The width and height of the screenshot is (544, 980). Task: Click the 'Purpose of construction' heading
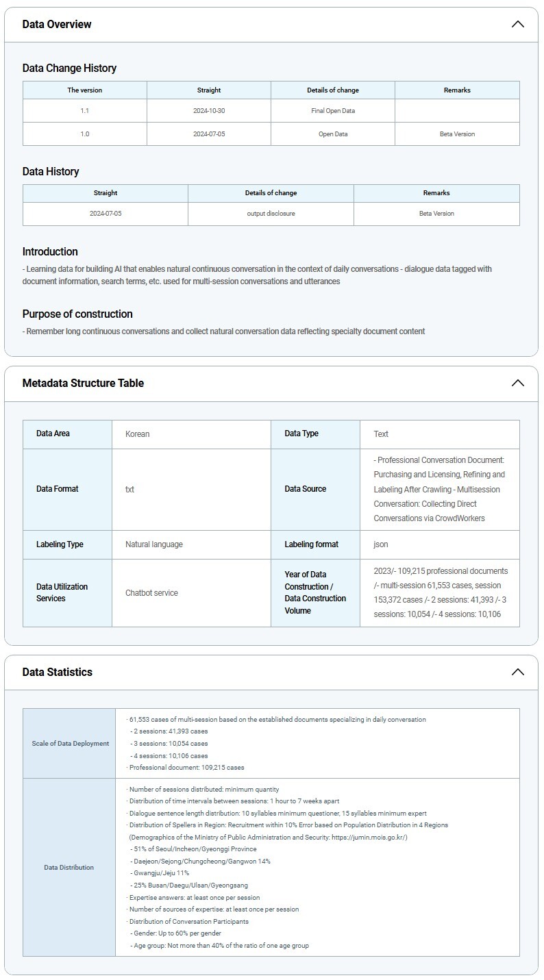(x=77, y=314)
